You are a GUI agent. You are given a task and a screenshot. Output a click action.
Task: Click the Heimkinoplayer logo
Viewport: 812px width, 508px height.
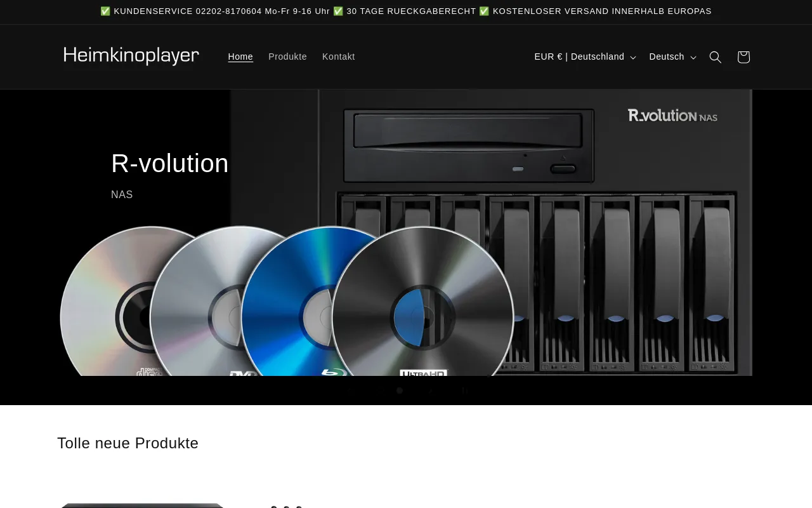[131, 56]
